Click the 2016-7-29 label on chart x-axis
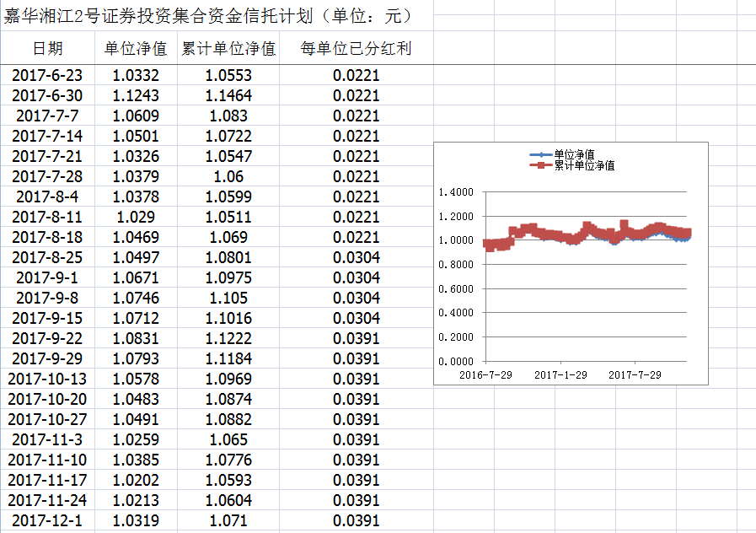 (x=485, y=374)
